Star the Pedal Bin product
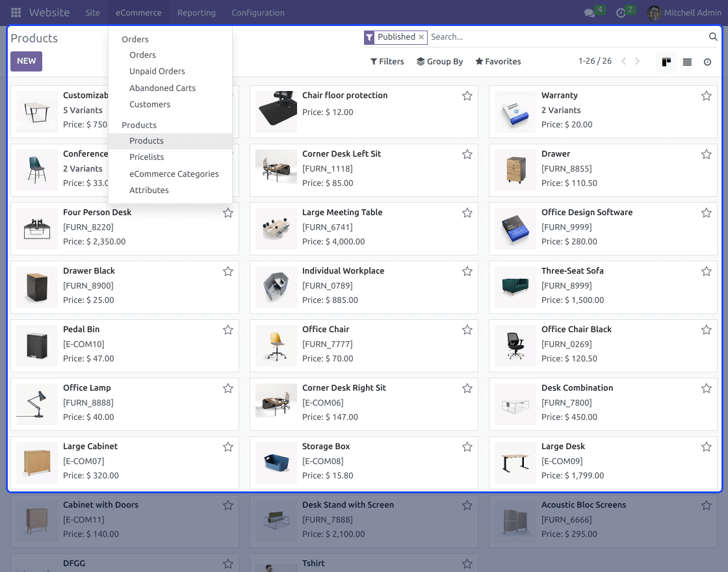Image resolution: width=728 pixels, height=572 pixels. [x=228, y=330]
